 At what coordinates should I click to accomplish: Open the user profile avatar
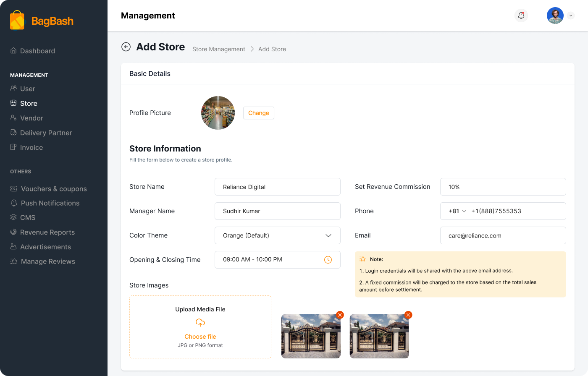[x=555, y=16]
